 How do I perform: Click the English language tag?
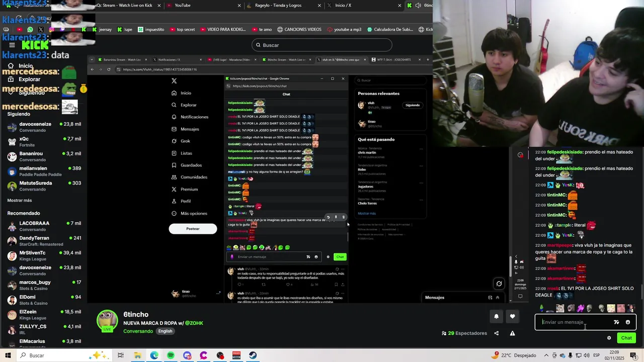click(x=165, y=331)
